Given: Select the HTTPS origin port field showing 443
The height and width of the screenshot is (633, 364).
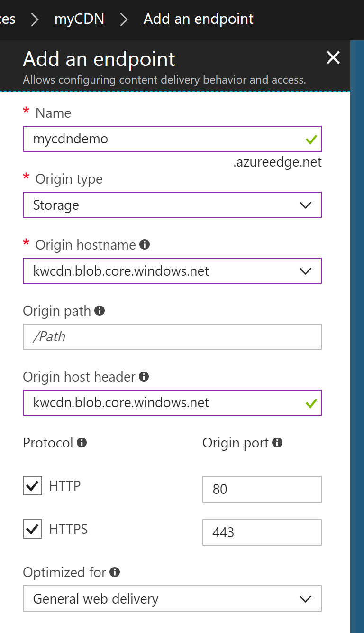Looking at the screenshot, I should (262, 532).
